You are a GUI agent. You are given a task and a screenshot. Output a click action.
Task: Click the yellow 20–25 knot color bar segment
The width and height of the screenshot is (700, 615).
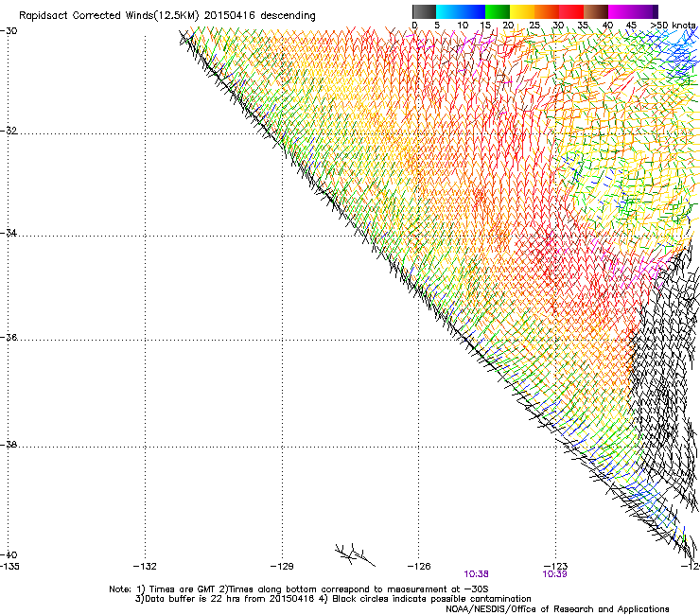pyautogui.click(x=522, y=11)
